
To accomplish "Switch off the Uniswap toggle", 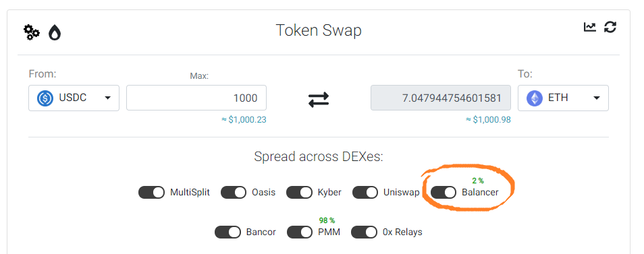I will (x=365, y=192).
